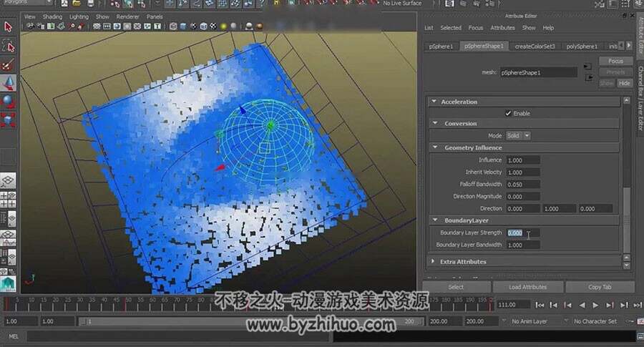Open the viewport Shading menu
644x347 pixels.
52,17
